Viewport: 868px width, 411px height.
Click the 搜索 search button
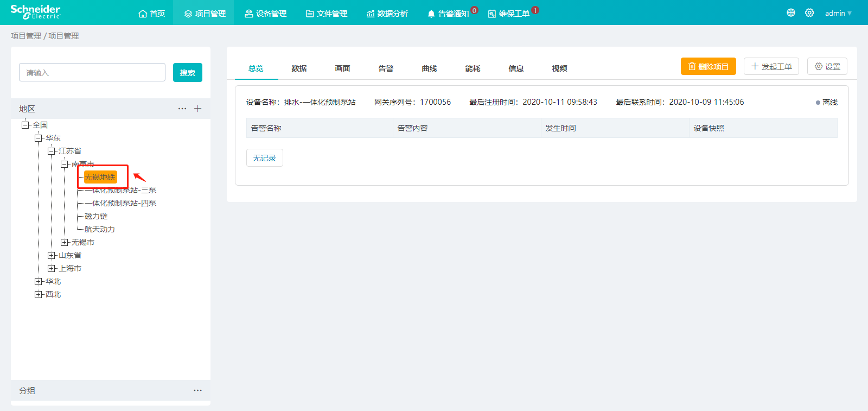188,72
